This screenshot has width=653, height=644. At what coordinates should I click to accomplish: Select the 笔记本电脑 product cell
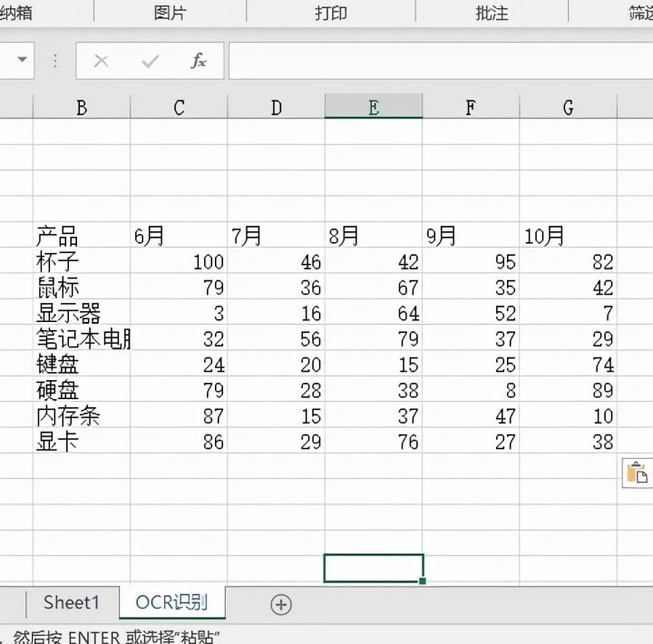[x=82, y=338]
